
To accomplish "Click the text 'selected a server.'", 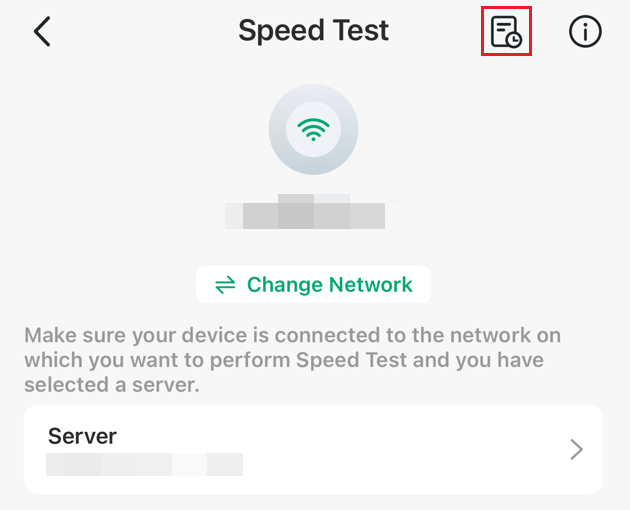I will (112, 384).
